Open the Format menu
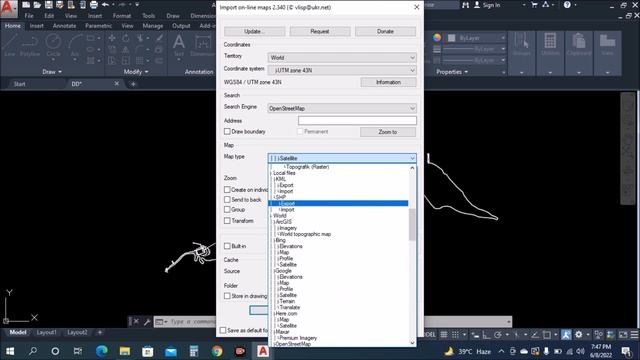The height and width of the screenshot is (360, 640). click(x=122, y=16)
